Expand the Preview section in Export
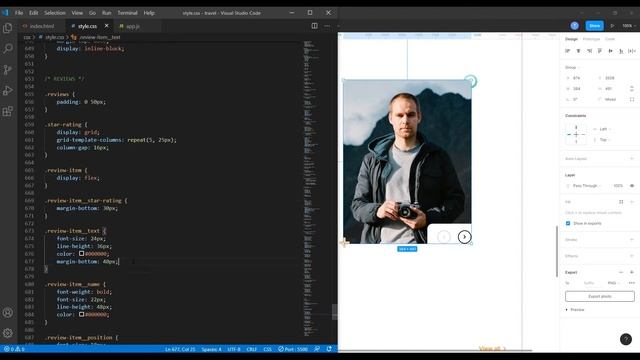The height and width of the screenshot is (360, 640). (x=575, y=310)
